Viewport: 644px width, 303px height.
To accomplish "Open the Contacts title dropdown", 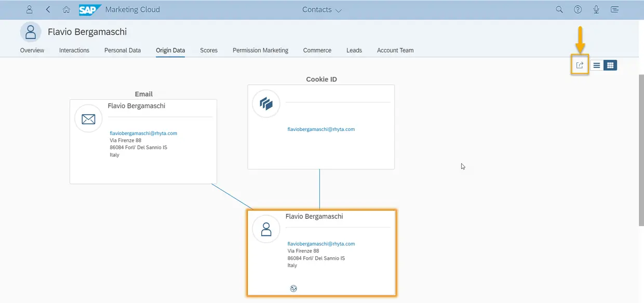I will [322, 9].
